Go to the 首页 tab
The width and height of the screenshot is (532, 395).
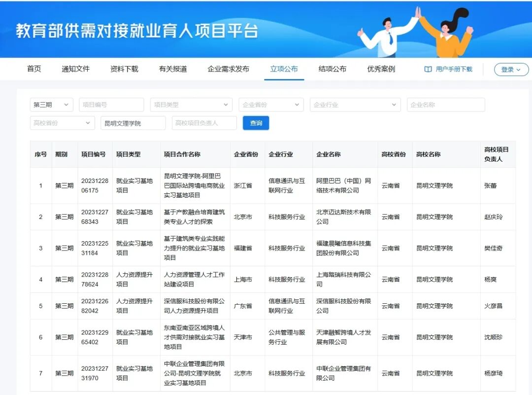tap(34, 69)
